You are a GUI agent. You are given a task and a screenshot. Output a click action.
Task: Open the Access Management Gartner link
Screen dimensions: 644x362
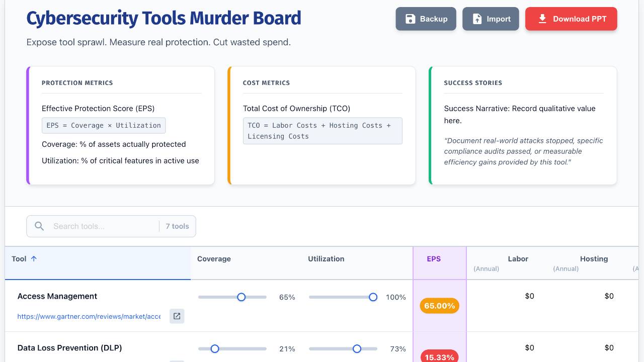click(89, 316)
